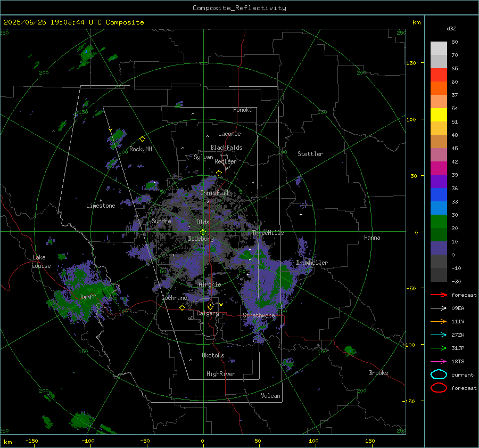Select the red forecast ellipse icon
The image size is (479, 448).
[x=439, y=388]
